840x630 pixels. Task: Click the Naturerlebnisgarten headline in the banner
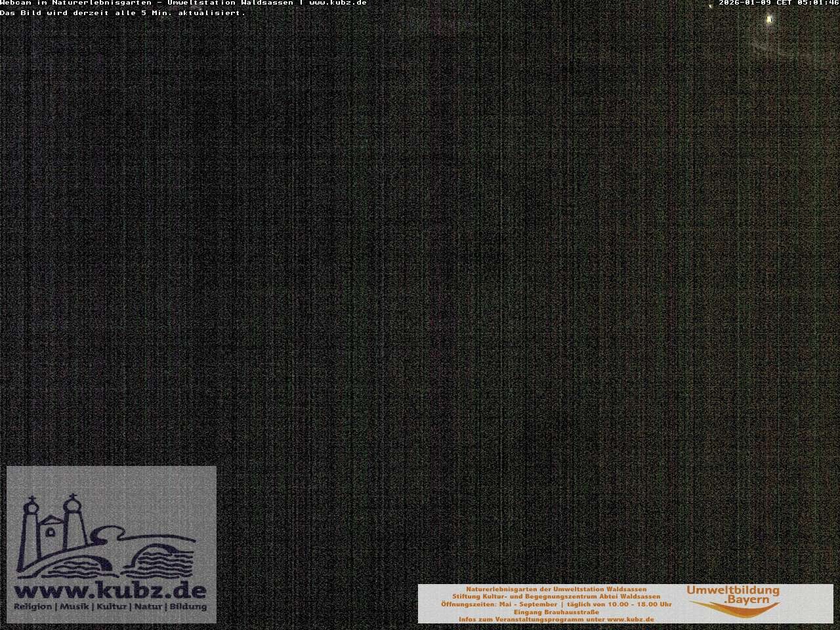[x=556, y=589]
